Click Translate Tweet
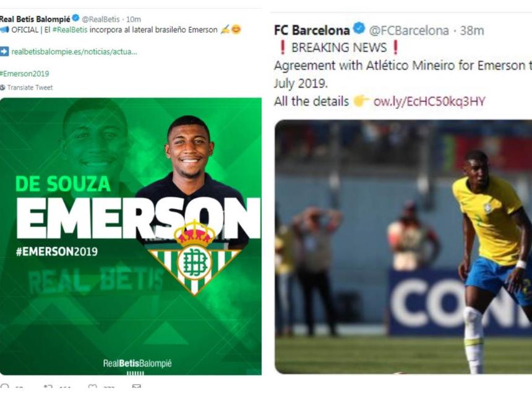This screenshot has height=396, width=532. pyautogui.click(x=30, y=87)
